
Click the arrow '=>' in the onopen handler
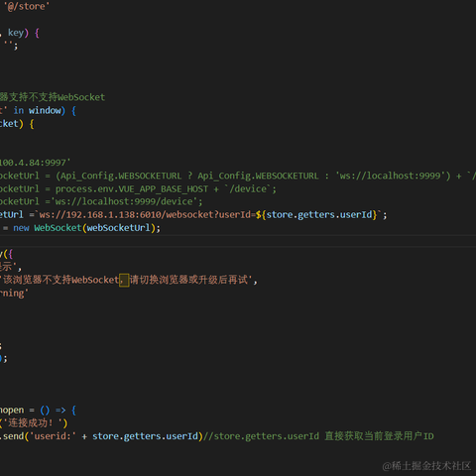point(60,411)
